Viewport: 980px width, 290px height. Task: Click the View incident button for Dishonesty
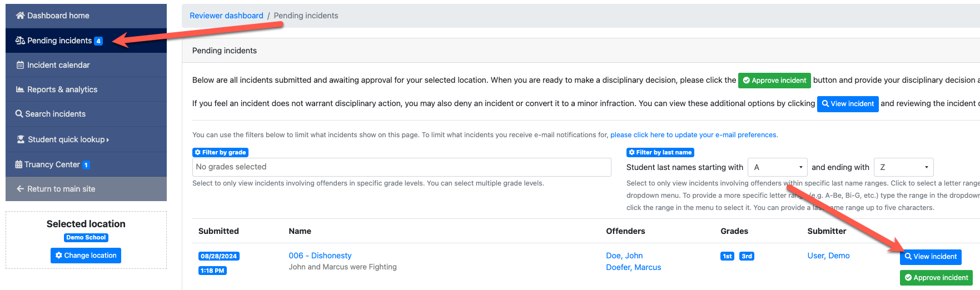pyautogui.click(x=931, y=257)
